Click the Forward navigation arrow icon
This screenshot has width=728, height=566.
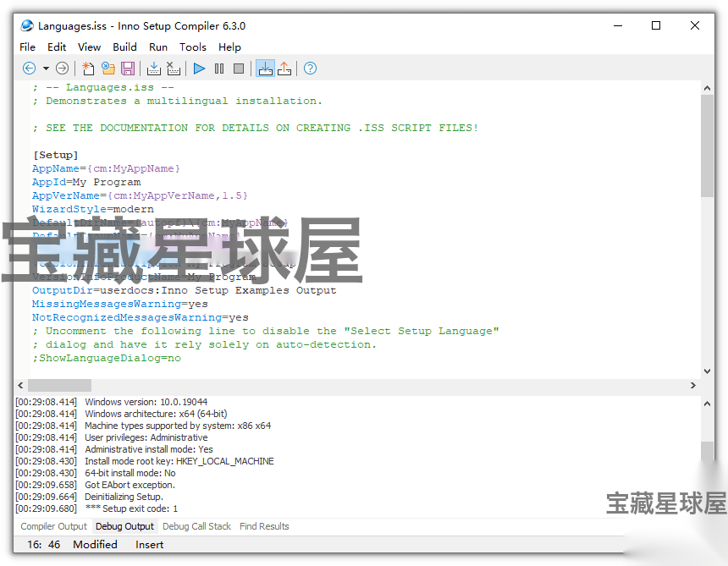(x=62, y=69)
